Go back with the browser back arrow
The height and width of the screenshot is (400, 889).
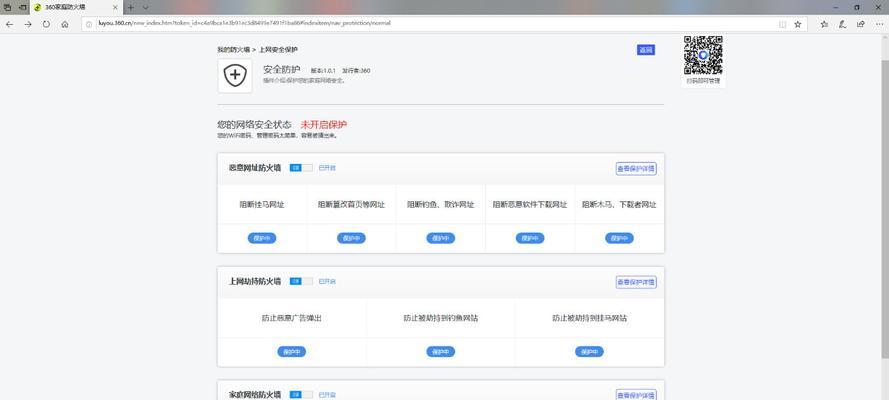(9, 24)
